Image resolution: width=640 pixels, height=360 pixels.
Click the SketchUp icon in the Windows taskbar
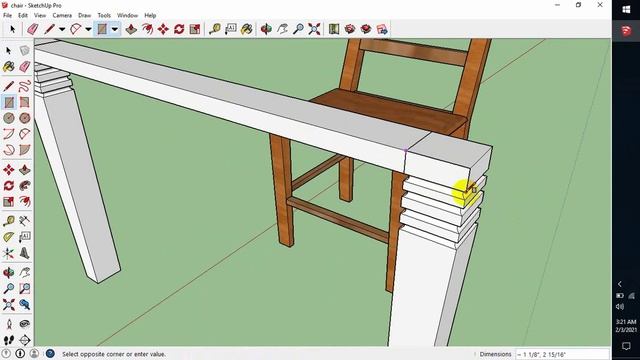coord(626,30)
